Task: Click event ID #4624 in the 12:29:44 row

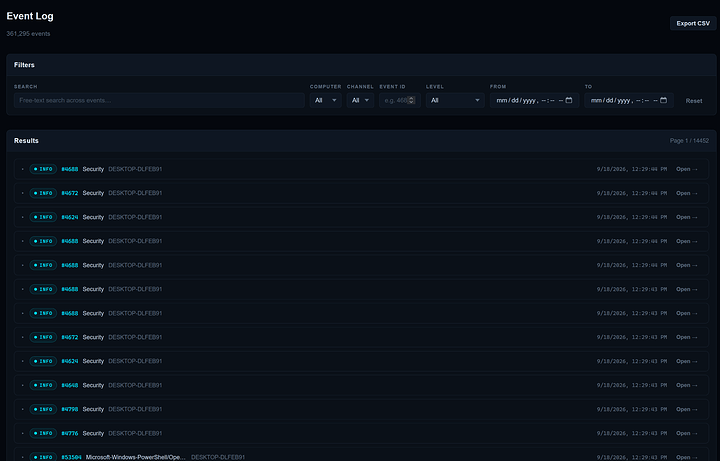Action: click(x=70, y=217)
